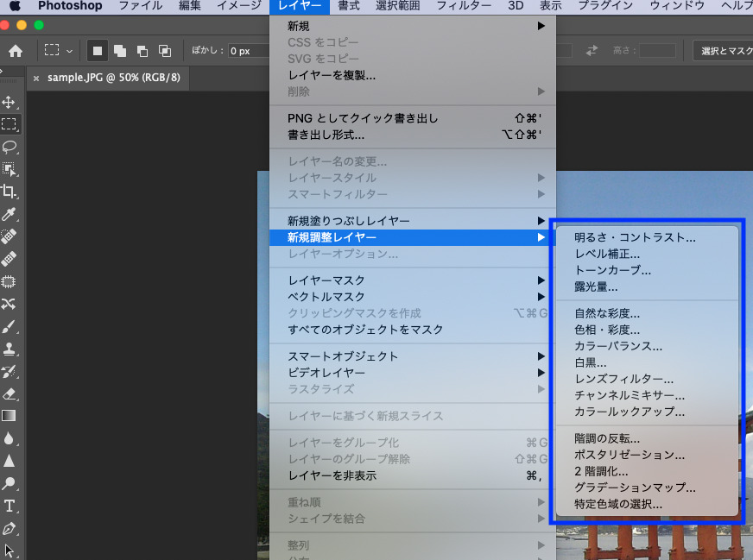
Task: Open the Apple menu
Action: point(15,6)
